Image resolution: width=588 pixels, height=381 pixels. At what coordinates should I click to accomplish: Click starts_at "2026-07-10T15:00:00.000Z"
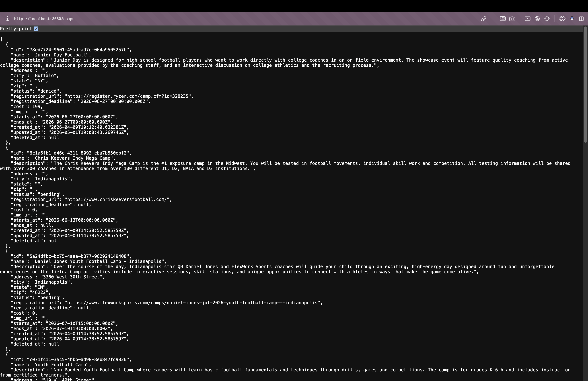pos(80,323)
